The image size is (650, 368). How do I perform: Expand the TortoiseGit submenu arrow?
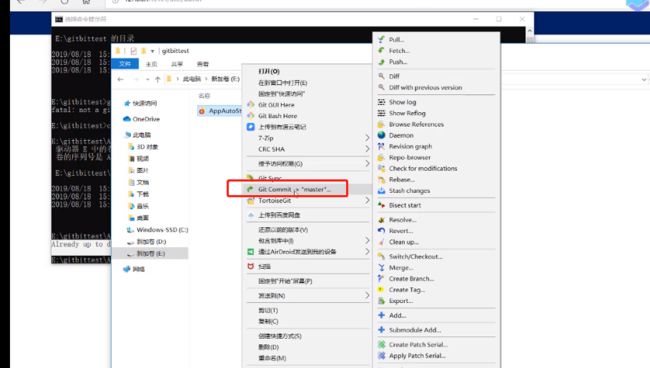tap(367, 201)
